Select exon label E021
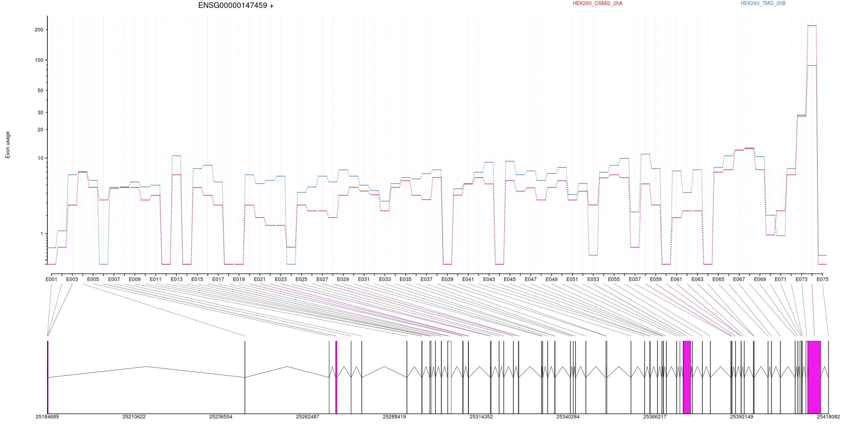The image size is (868, 434). [260, 279]
